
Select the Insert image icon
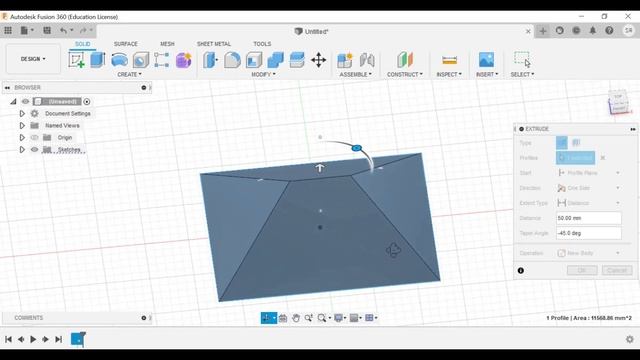pos(486,60)
